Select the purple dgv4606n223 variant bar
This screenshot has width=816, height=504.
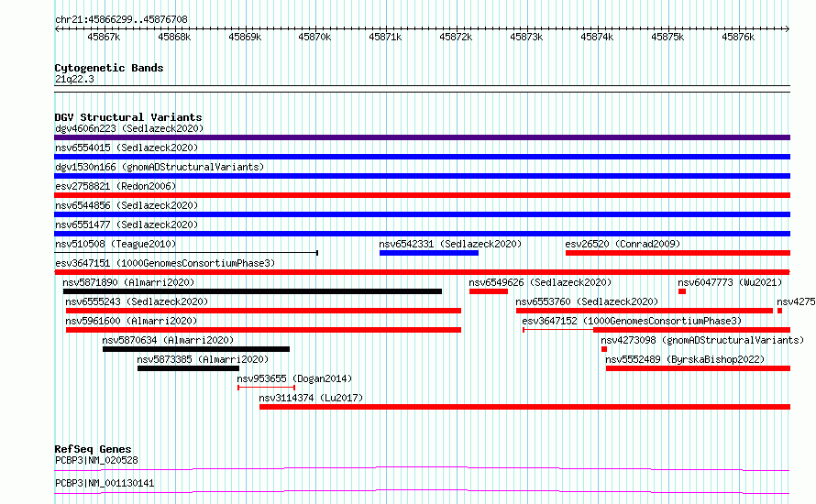tap(422, 137)
